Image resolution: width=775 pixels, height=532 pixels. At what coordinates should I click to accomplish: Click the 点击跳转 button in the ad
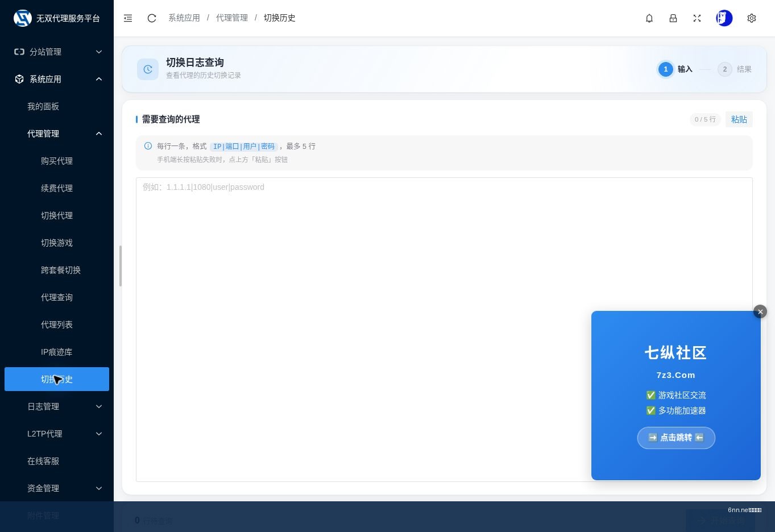click(x=676, y=438)
